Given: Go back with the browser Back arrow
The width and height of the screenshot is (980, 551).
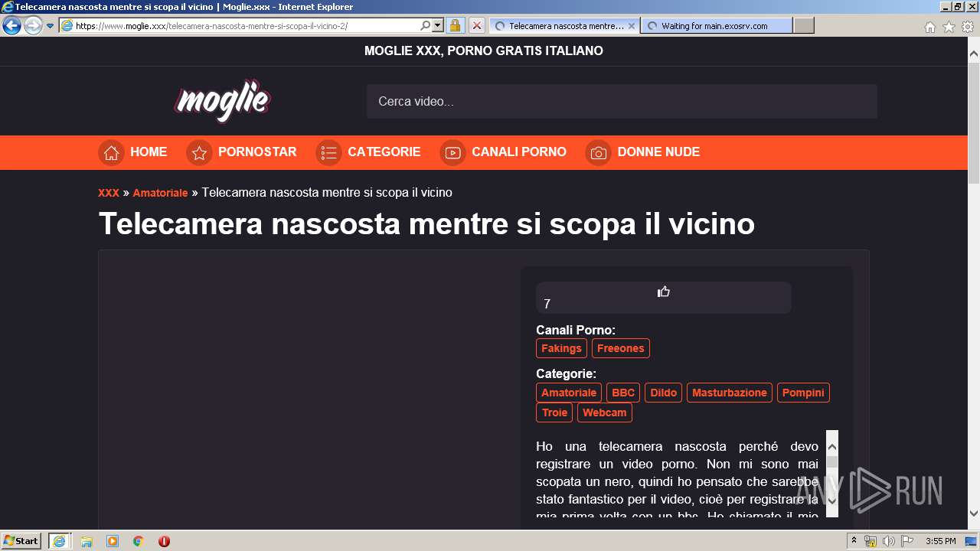Looking at the screenshot, I should point(11,25).
